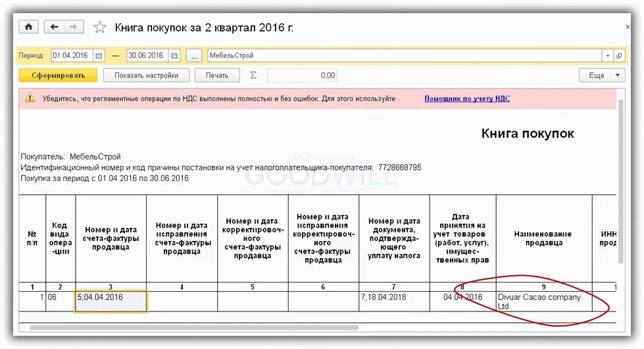Click header № п/п column
The height and width of the screenshot is (349, 644).
pyautogui.click(x=32, y=238)
